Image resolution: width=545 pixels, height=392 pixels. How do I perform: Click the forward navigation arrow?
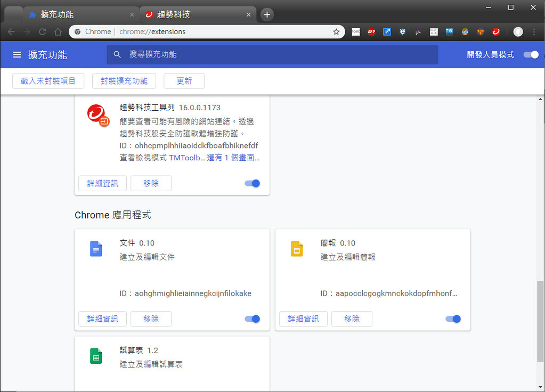point(27,31)
